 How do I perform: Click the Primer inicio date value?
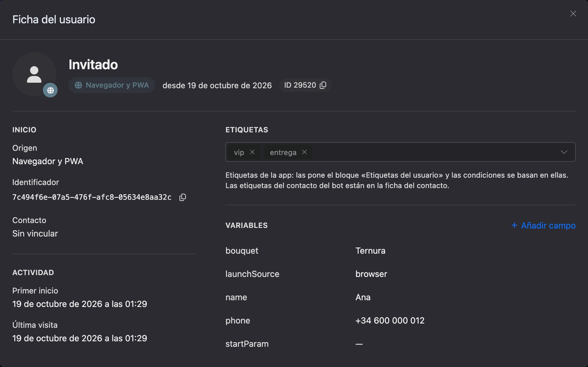(x=80, y=304)
